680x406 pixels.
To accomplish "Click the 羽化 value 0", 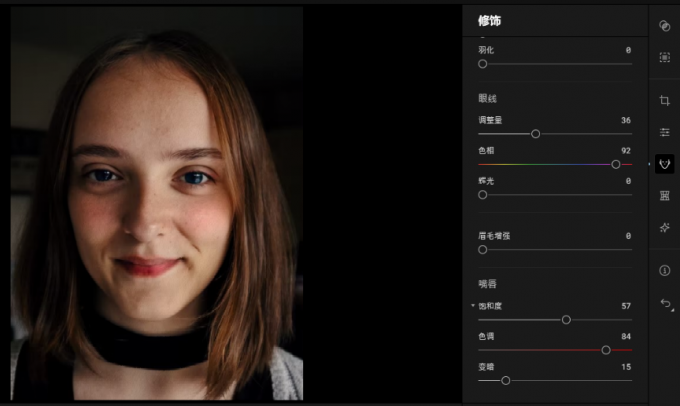I will click(x=628, y=50).
